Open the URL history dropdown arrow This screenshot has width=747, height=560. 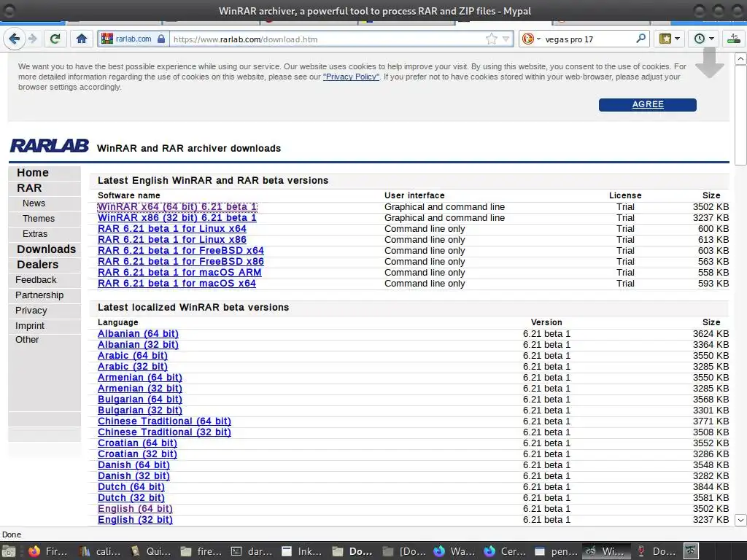coord(506,39)
